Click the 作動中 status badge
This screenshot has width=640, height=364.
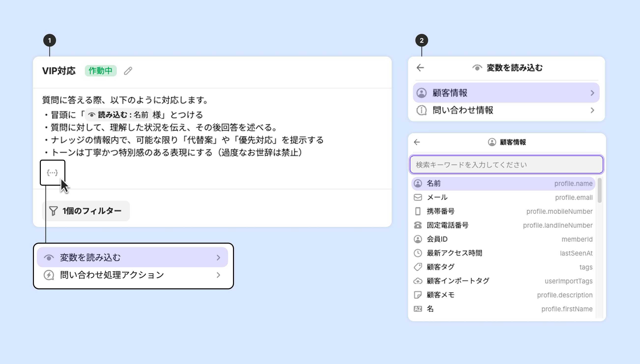pos(101,71)
